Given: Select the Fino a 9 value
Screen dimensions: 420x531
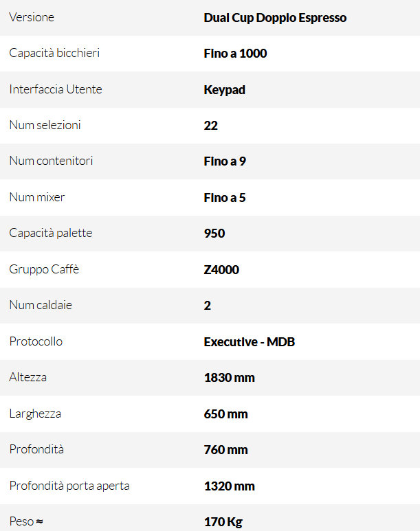Looking at the screenshot, I should (225, 161).
